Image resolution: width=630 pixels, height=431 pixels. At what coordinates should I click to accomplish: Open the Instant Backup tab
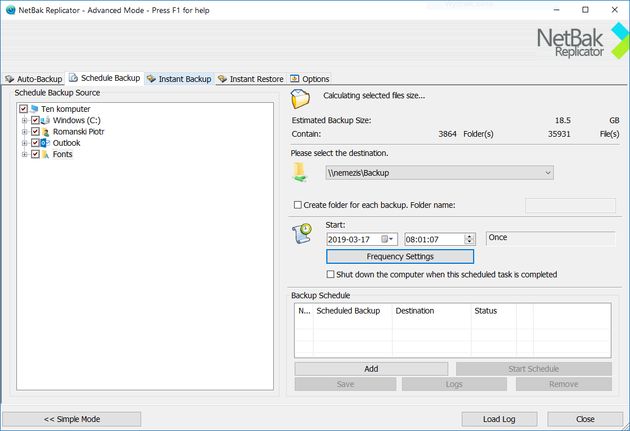[x=180, y=79]
